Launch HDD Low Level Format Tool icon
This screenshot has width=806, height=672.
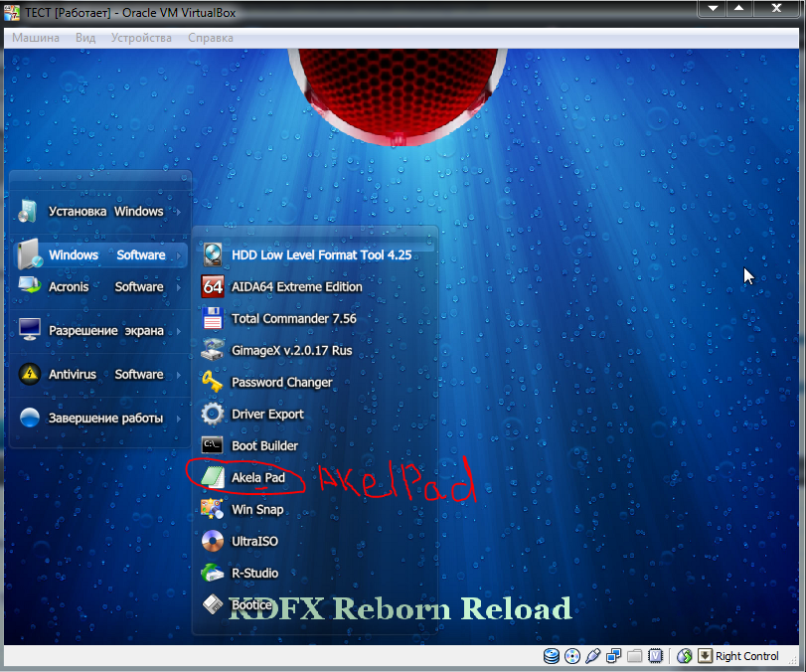[x=213, y=254]
